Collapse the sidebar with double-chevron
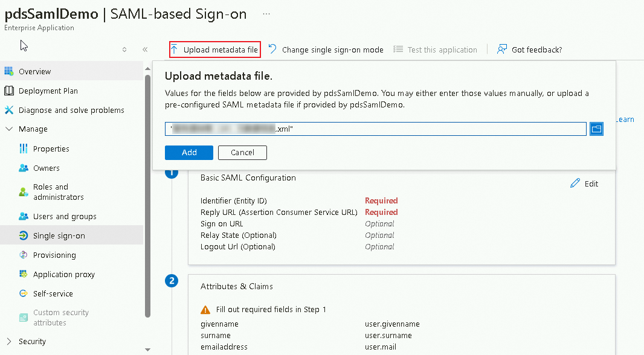The height and width of the screenshot is (355, 644). (x=145, y=50)
